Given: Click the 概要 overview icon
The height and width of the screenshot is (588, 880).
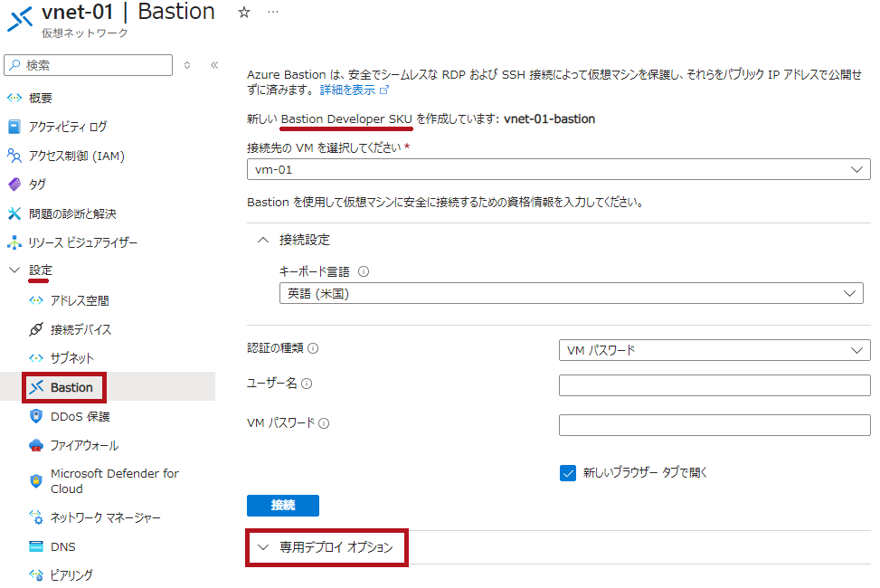Looking at the screenshot, I should click(14, 98).
